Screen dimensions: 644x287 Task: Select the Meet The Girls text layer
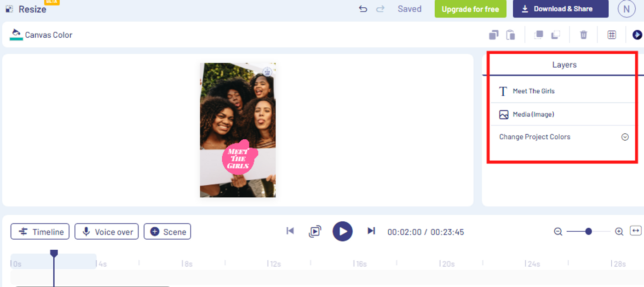pos(533,91)
